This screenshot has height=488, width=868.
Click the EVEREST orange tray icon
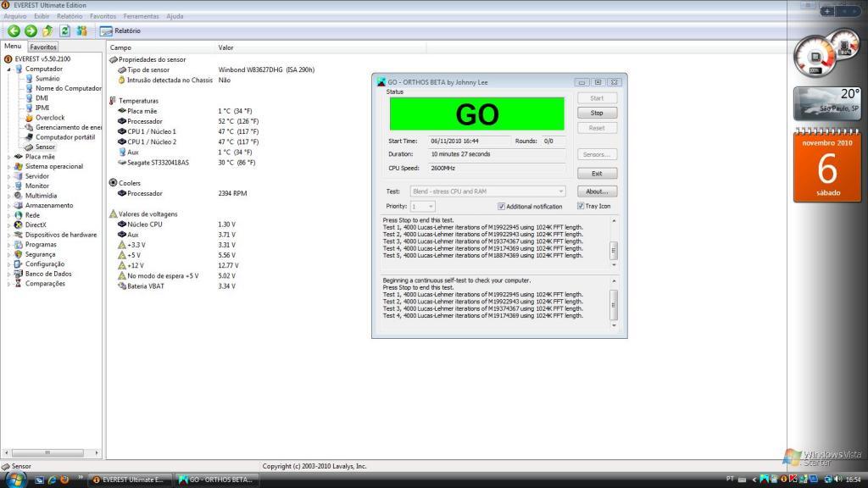tap(783, 480)
